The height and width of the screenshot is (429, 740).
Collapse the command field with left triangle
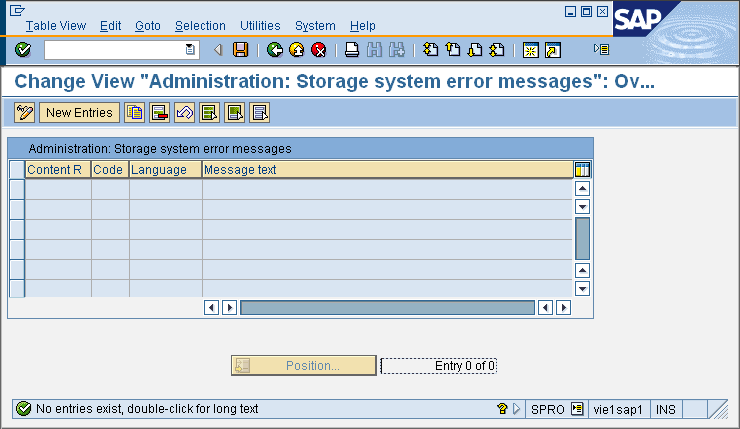pyautogui.click(x=218, y=50)
